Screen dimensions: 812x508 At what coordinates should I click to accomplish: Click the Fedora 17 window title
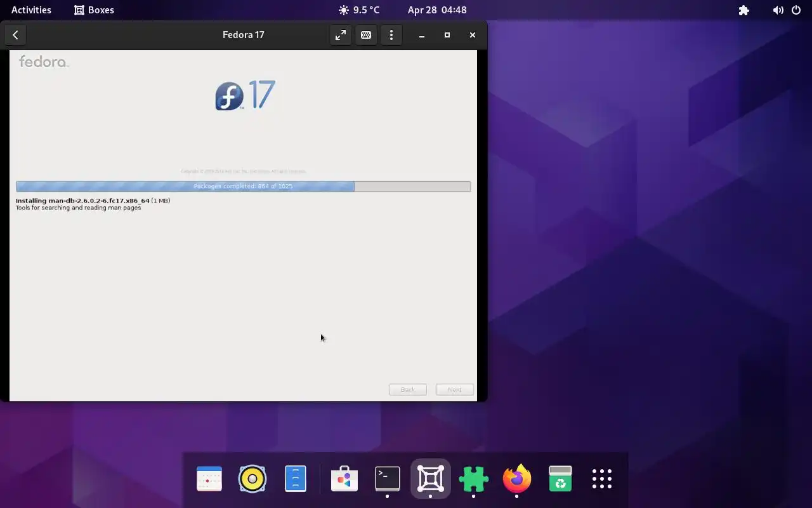[243, 35]
